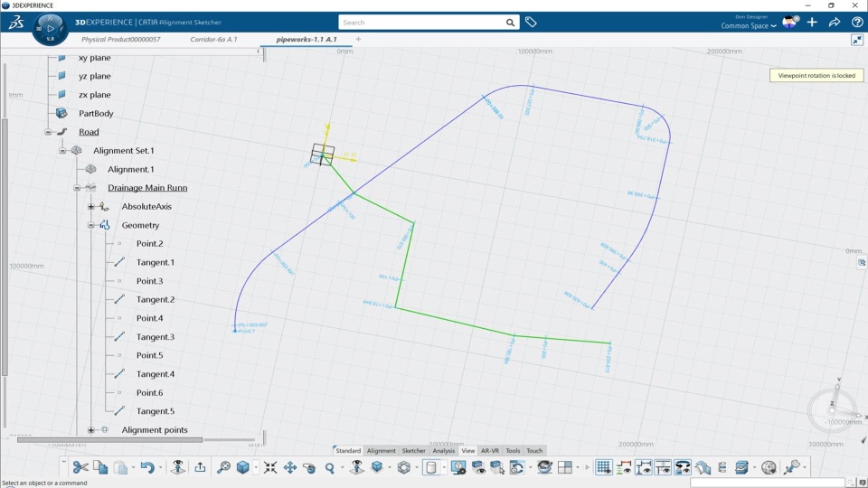This screenshot has width=868, height=488.
Task: Switch to the AR-VR toolbar tab
Action: click(x=490, y=450)
